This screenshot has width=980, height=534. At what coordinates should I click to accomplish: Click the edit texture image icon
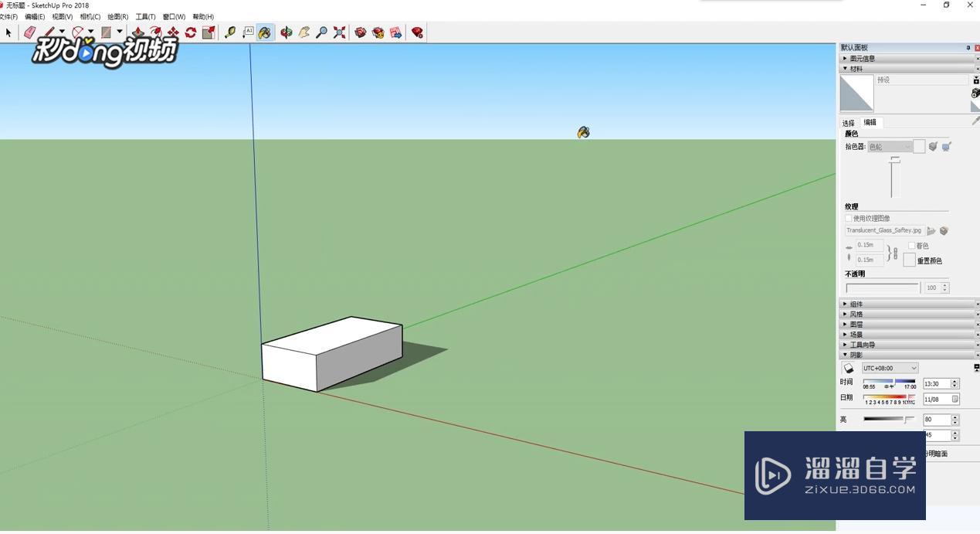944,230
